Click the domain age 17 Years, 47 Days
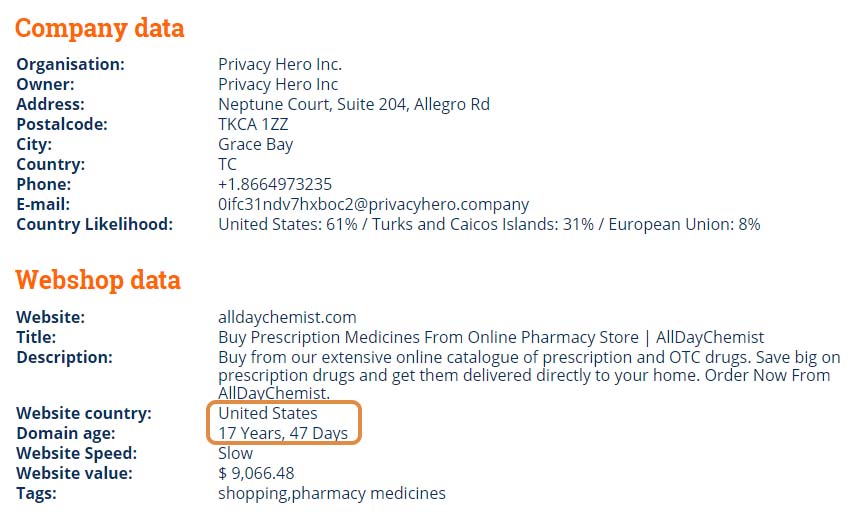Image resolution: width=859 pixels, height=515 pixels. tap(283, 433)
